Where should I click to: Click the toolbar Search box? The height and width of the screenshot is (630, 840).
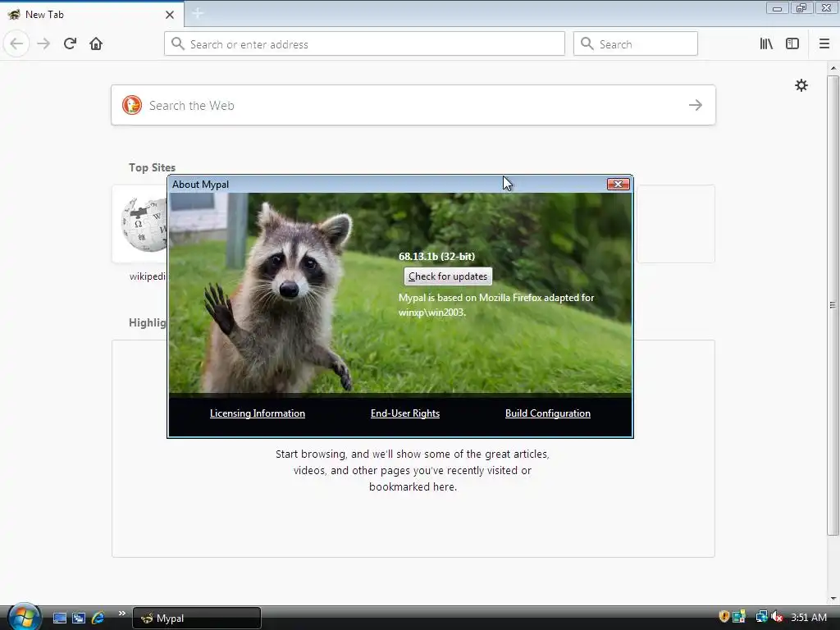(x=636, y=43)
